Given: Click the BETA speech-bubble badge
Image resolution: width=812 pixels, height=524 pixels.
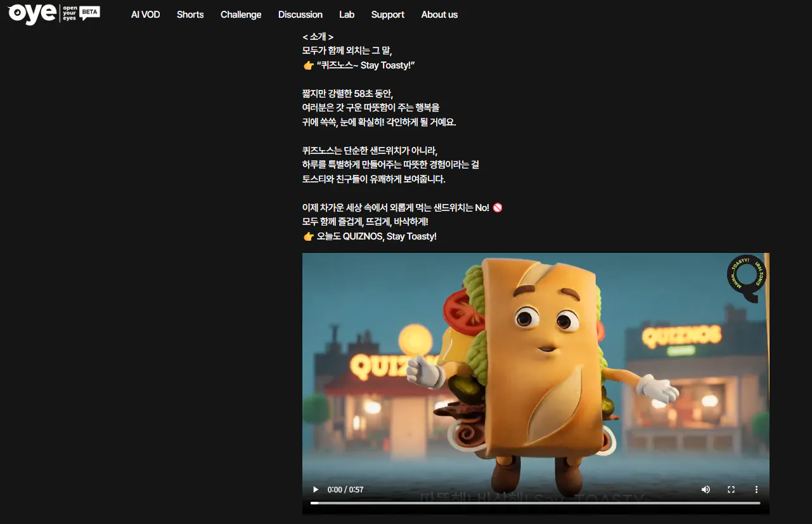Looking at the screenshot, I should click(x=89, y=13).
